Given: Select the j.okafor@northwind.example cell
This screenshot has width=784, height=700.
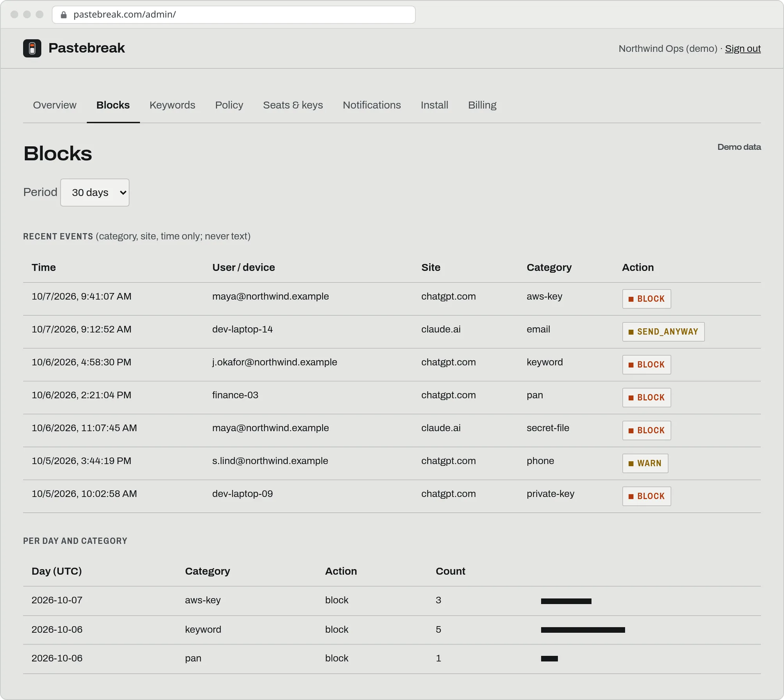Looking at the screenshot, I should coord(274,362).
